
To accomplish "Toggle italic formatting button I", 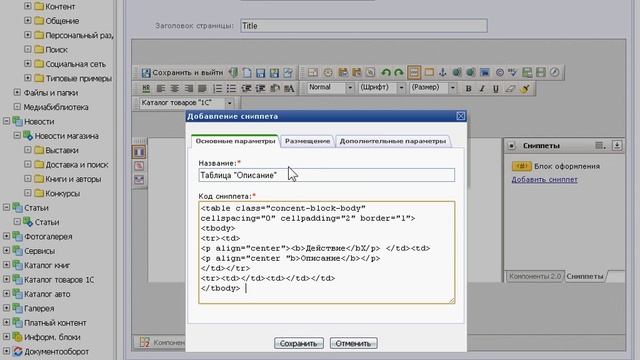I will pos(482,88).
